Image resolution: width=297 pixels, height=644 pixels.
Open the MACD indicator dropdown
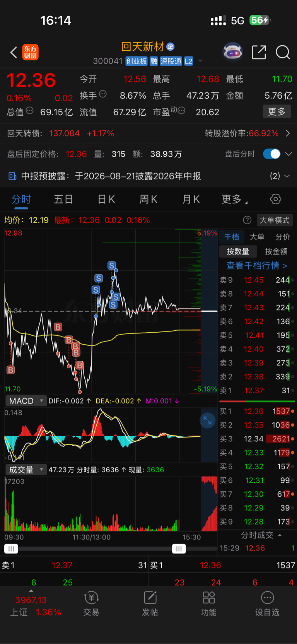(26, 401)
